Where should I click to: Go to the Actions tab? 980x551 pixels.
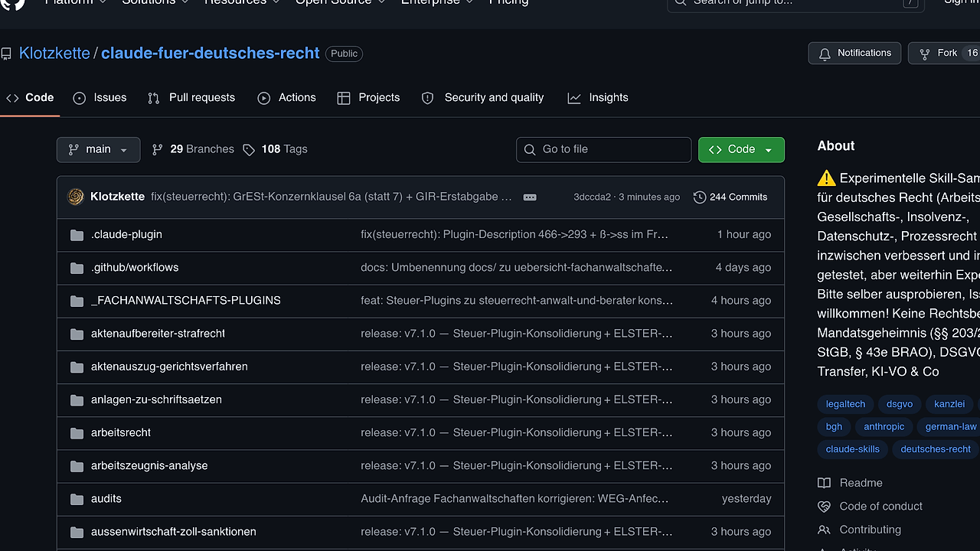point(287,98)
